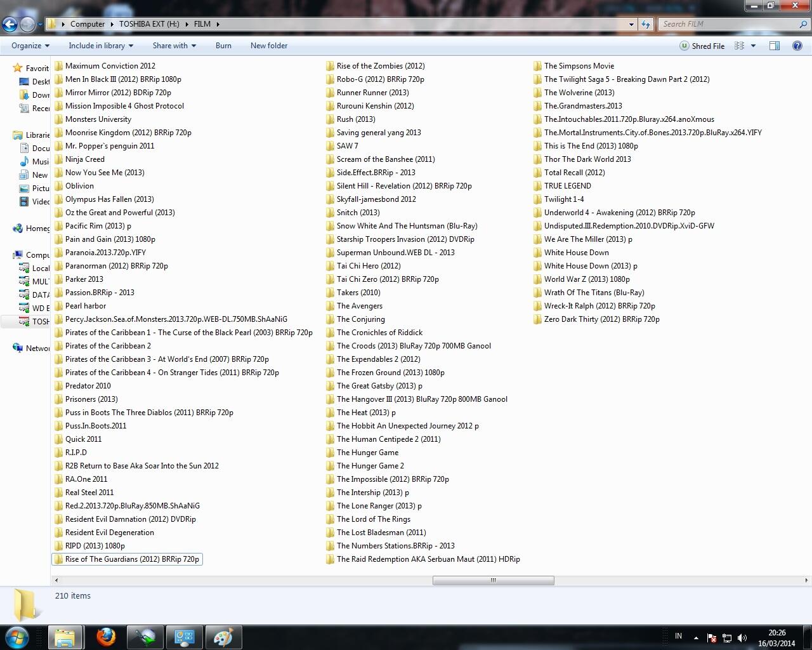
Task: Click the Windows Explorer taskbar icon
Action: tap(65, 637)
